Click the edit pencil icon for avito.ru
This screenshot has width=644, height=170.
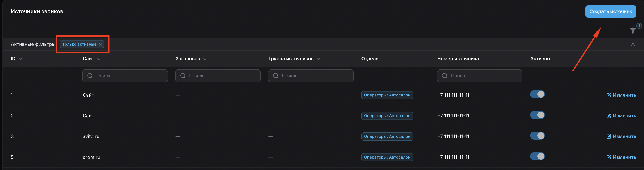[x=608, y=136]
